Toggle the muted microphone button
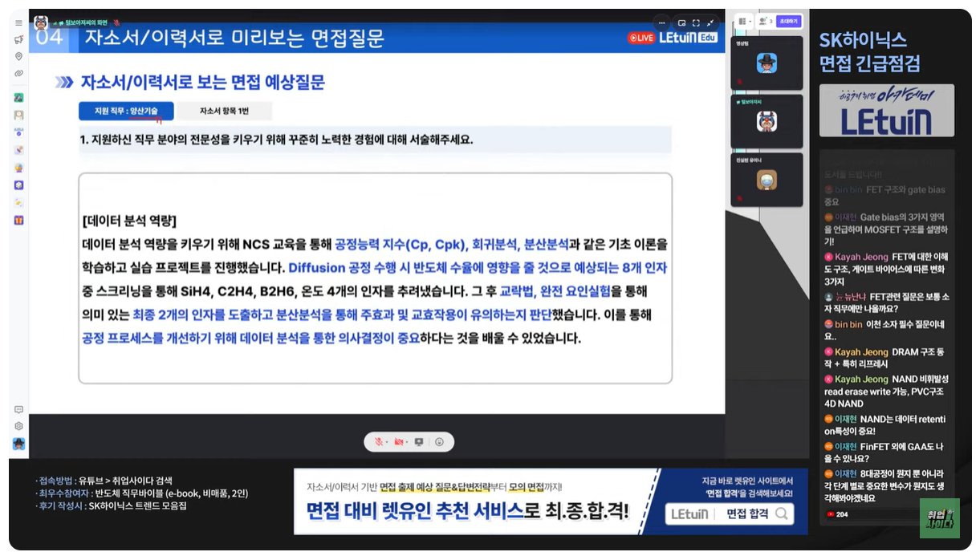The image size is (980, 556). click(379, 442)
